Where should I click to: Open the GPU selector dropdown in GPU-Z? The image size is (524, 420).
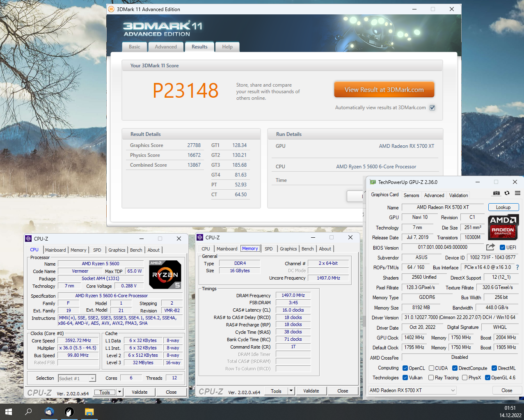click(412, 390)
